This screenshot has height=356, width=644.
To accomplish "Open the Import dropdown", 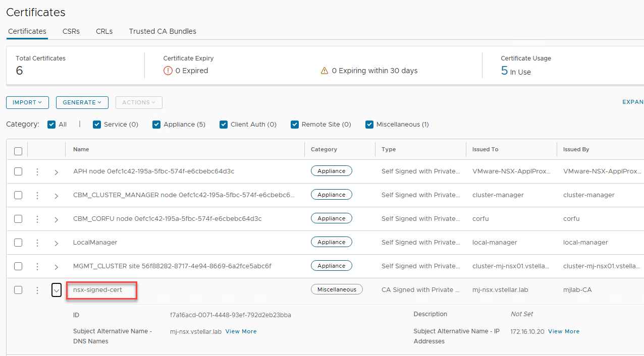I will [27, 102].
